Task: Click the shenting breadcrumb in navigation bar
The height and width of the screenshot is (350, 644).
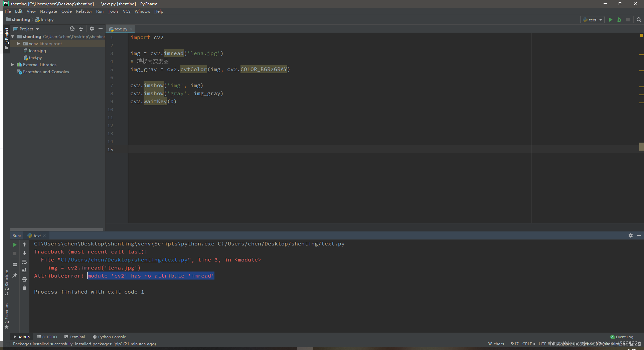Action: (x=18, y=20)
